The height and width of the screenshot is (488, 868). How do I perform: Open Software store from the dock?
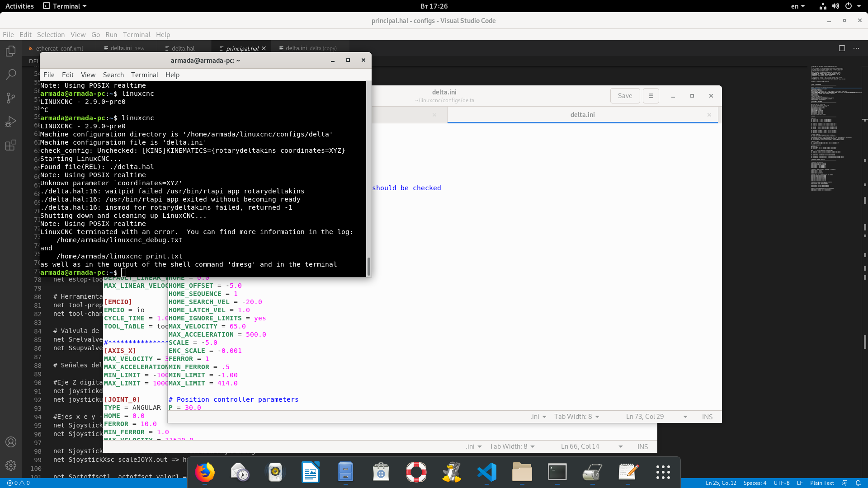pyautogui.click(x=381, y=473)
